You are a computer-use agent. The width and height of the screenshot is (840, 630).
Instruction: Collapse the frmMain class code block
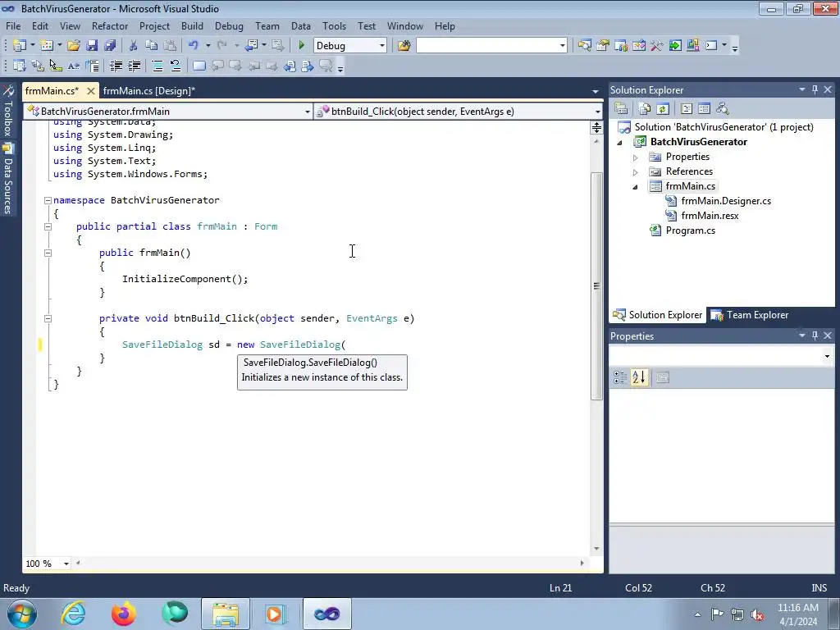pyautogui.click(x=48, y=226)
